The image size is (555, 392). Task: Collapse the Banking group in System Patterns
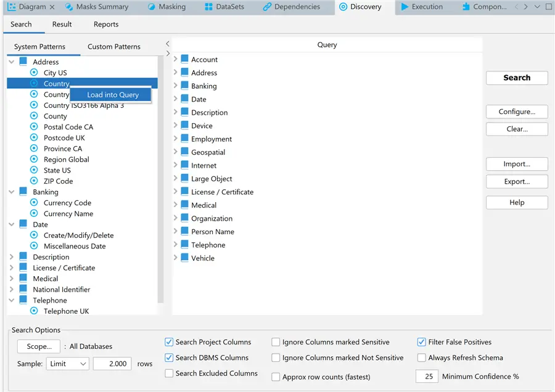click(x=12, y=192)
